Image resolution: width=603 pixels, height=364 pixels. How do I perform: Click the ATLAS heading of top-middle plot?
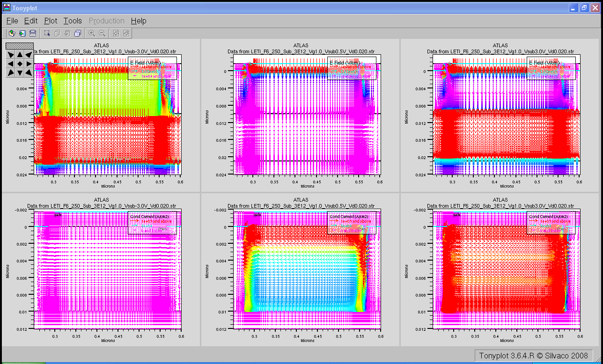click(301, 45)
